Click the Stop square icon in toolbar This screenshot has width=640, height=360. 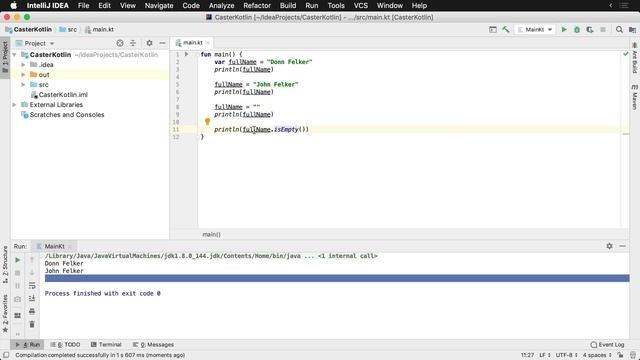point(603,29)
